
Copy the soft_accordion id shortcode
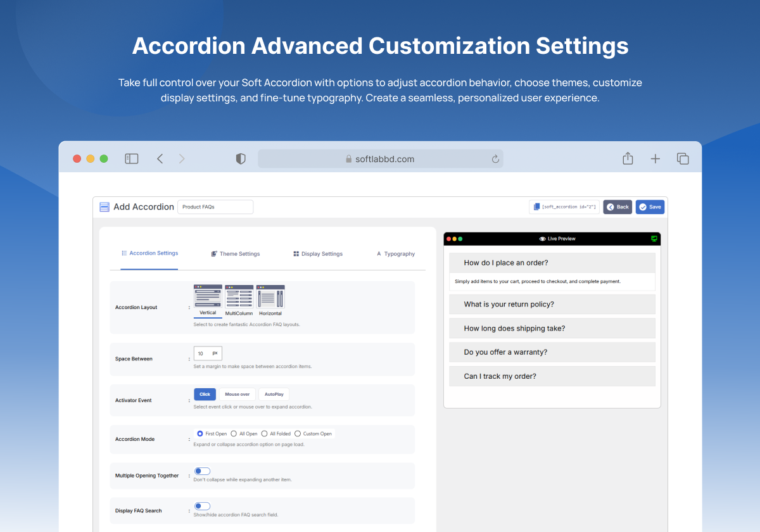[564, 207]
